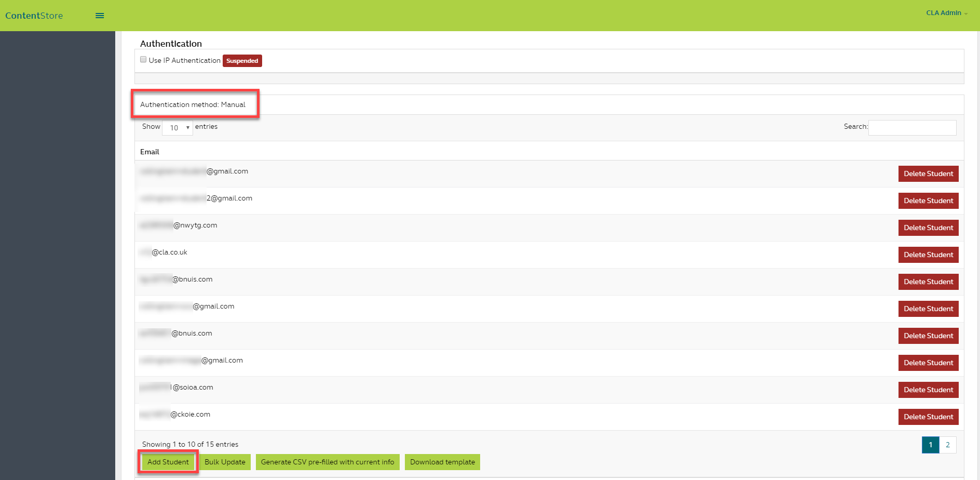Image resolution: width=980 pixels, height=480 pixels.
Task: Sort by the Email column header
Action: [149, 152]
